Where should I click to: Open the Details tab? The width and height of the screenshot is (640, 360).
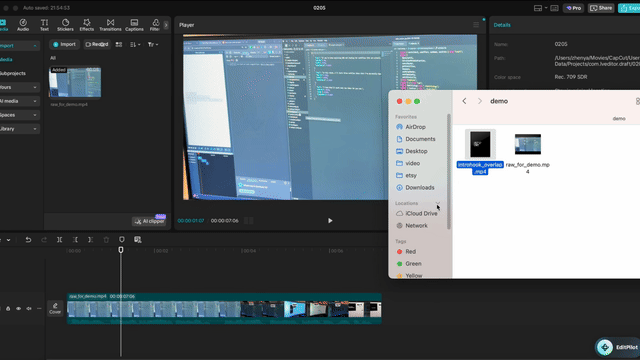502,25
